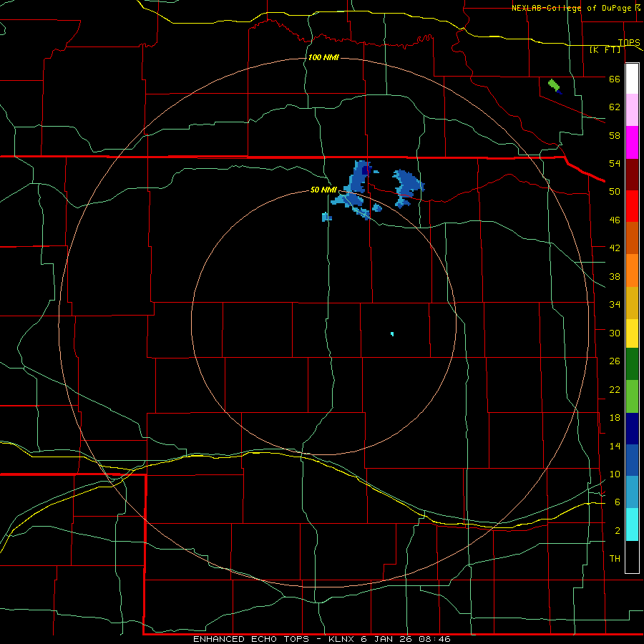Select the dark red legend swatch
The height and width of the screenshot is (644, 644).
coord(632,174)
